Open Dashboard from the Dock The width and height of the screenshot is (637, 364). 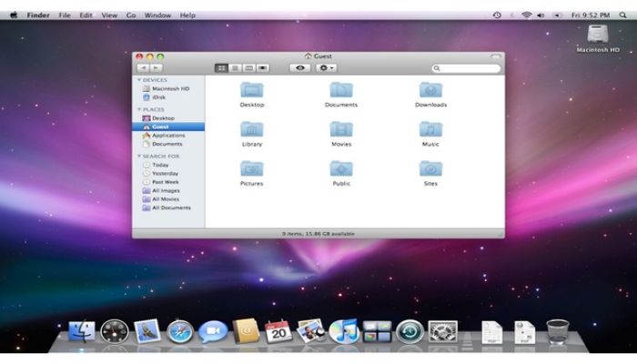(115, 332)
